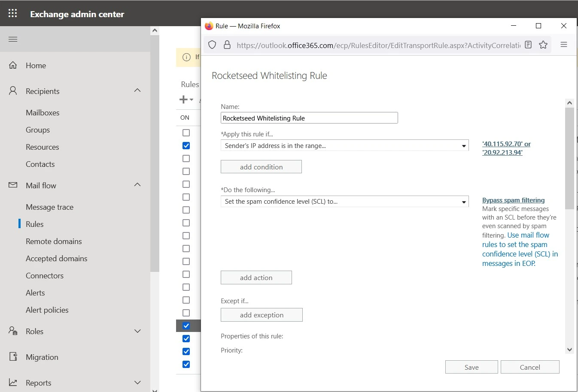Open Connectors page
The height and width of the screenshot is (392, 578).
[x=45, y=276]
